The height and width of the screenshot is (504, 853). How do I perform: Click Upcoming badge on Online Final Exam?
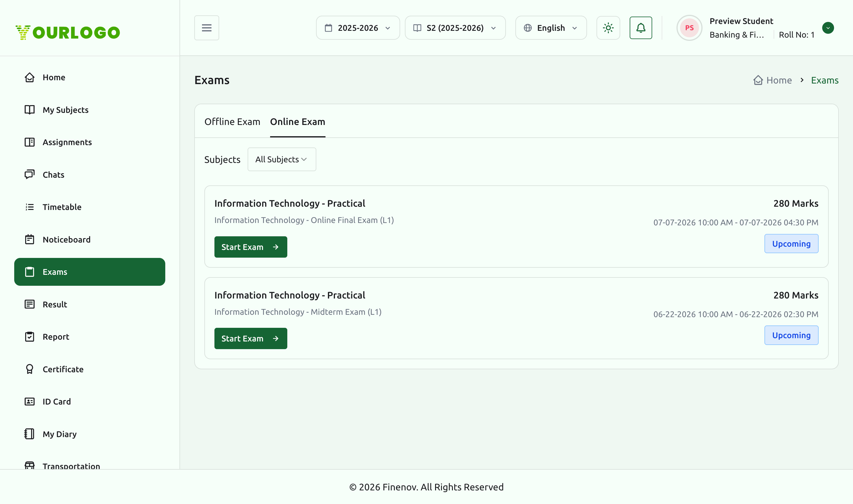coord(791,243)
